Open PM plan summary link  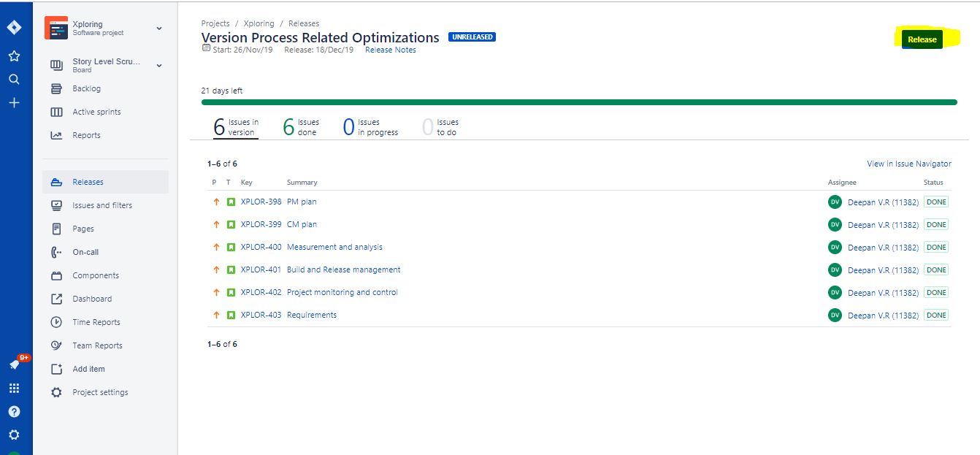click(x=302, y=202)
